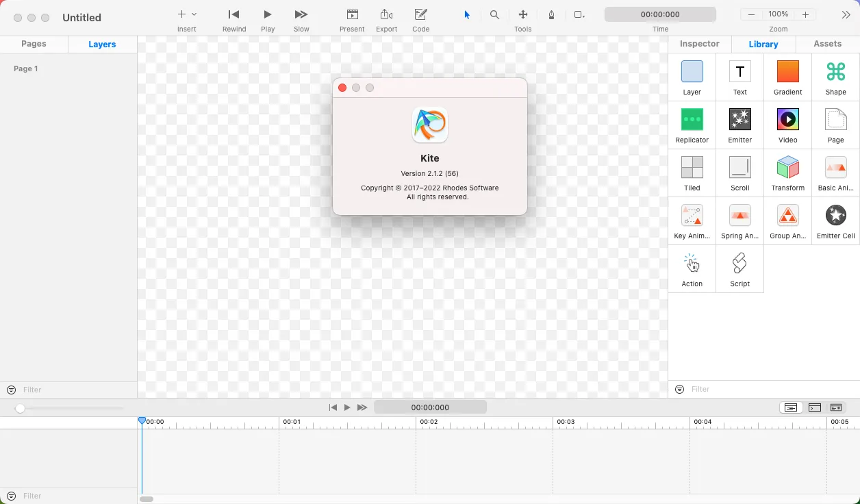
Task: Choose the Video layer icon
Action: pyautogui.click(x=787, y=120)
